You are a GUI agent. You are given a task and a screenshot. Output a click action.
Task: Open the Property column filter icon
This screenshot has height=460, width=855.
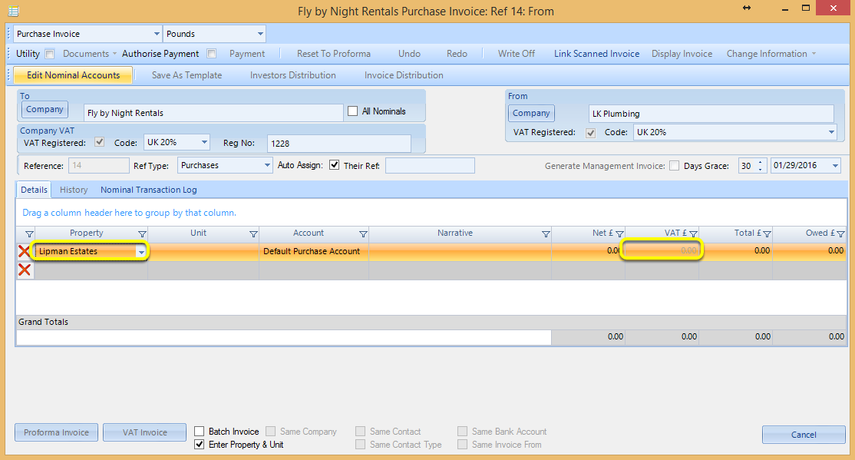click(142, 234)
